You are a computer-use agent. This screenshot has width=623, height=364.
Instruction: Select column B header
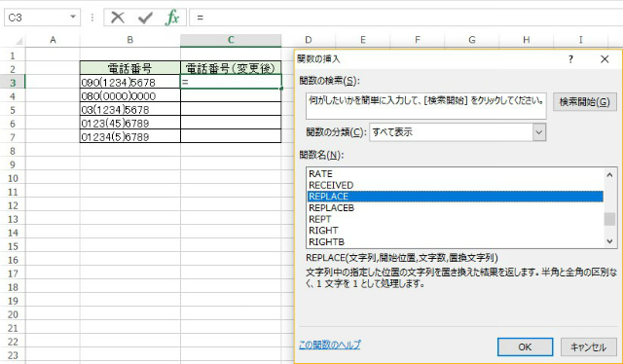[129, 40]
